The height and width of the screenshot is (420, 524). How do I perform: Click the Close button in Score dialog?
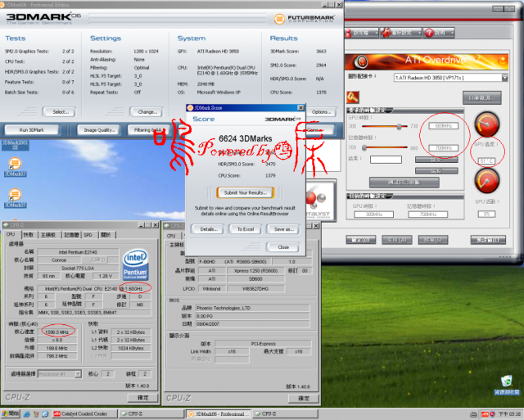pyautogui.click(x=283, y=247)
